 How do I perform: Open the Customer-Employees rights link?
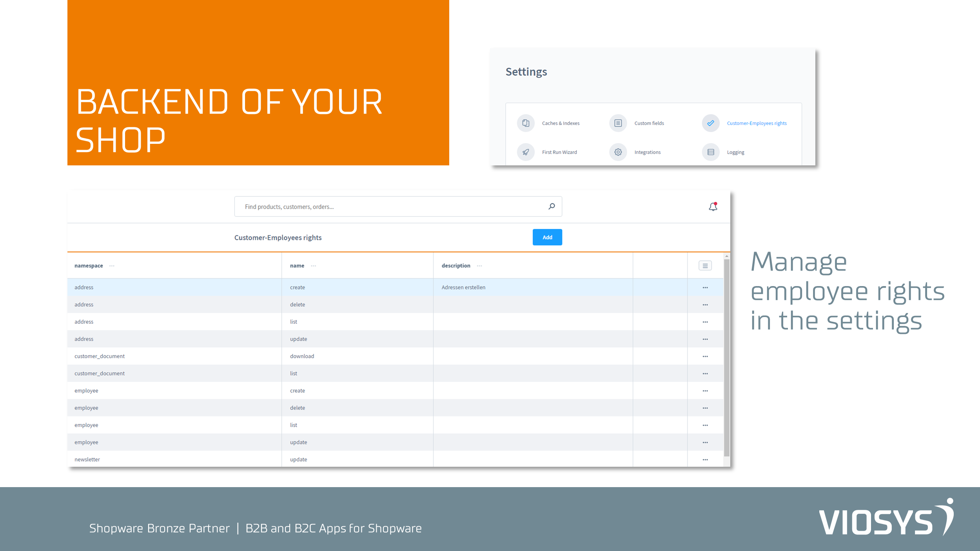[x=757, y=123]
